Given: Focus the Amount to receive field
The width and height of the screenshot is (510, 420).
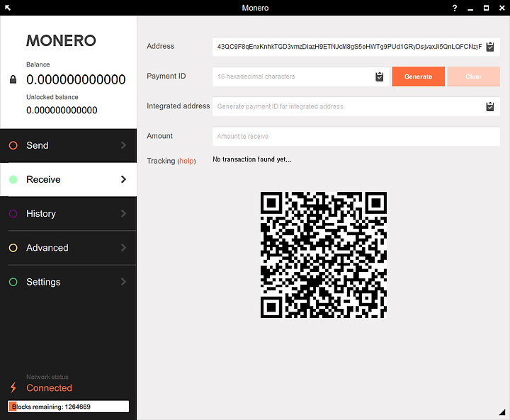Looking at the screenshot, I should tap(356, 137).
